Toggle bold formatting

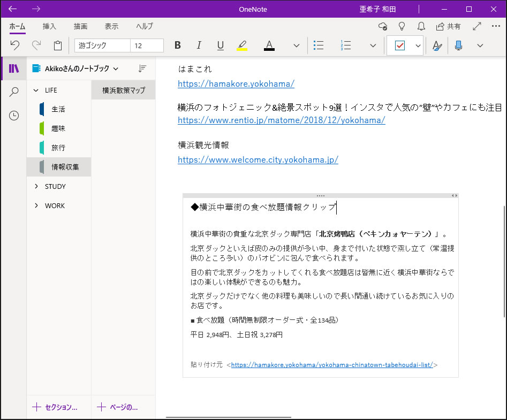point(178,45)
